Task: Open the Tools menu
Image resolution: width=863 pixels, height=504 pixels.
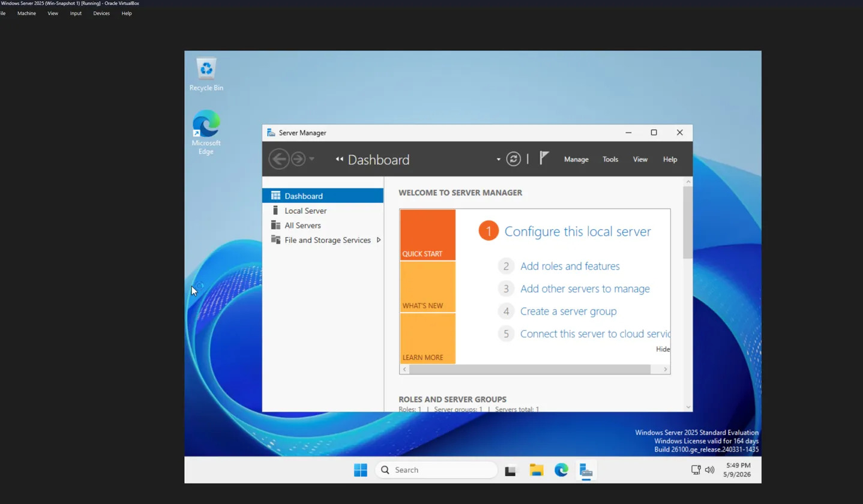Action: click(x=610, y=160)
